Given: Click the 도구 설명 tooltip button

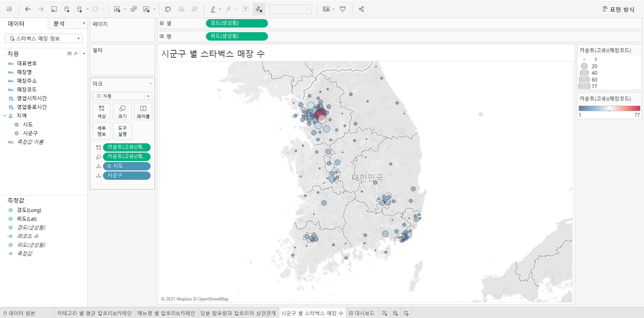Looking at the screenshot, I should point(122,131).
